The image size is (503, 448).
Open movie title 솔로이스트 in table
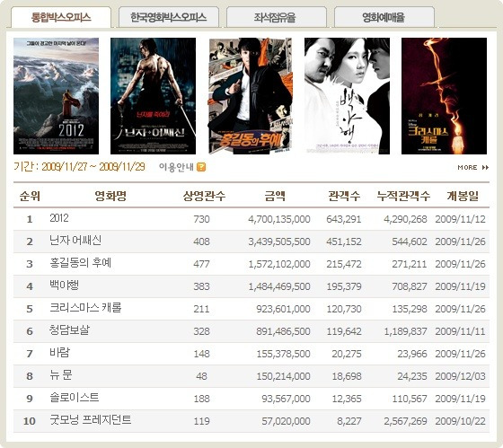point(75,398)
